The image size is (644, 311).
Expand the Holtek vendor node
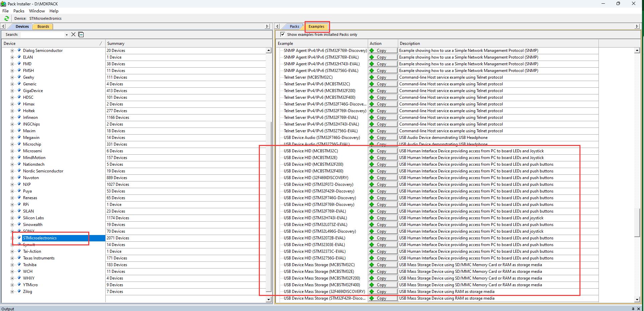coord(12,111)
